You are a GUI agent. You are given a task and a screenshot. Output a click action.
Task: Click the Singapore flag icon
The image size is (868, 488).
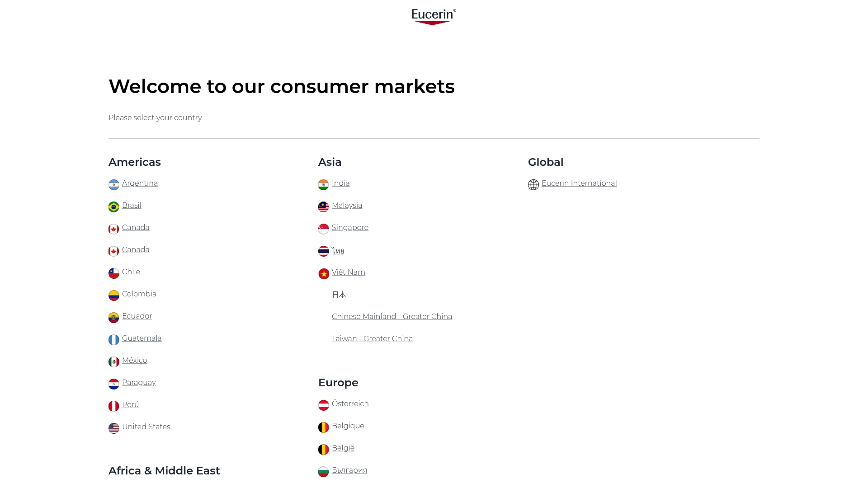[x=323, y=229]
